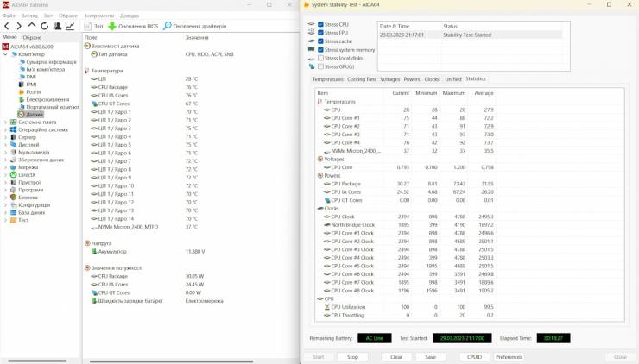This screenshot has height=364, width=639.
Task: Click the Безпека shield tree icon
Action: tap(14, 198)
